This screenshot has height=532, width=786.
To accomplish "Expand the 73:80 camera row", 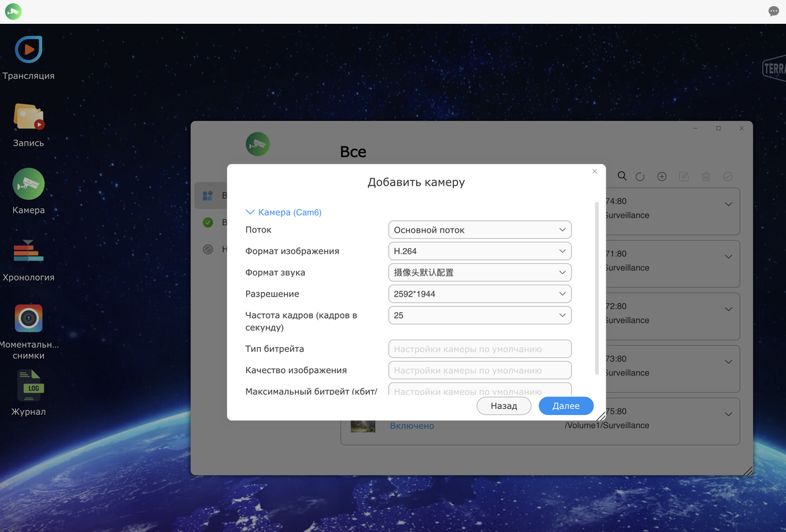I will (x=728, y=362).
